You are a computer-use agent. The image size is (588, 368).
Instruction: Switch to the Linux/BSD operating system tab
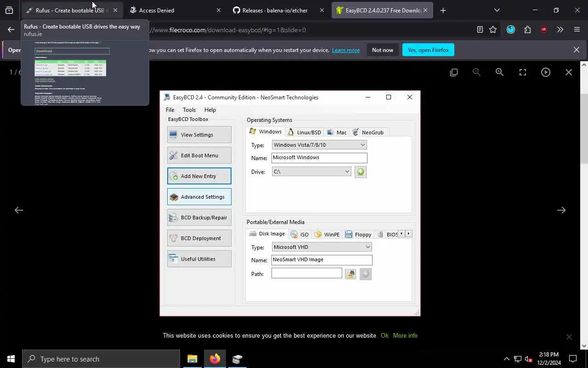(304, 132)
